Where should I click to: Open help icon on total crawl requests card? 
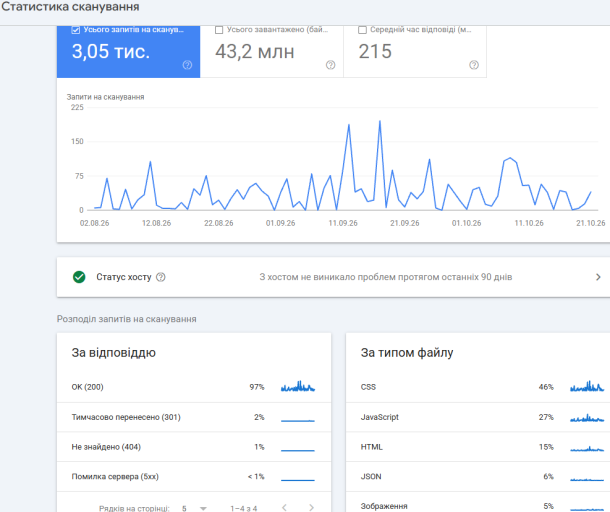[187, 65]
